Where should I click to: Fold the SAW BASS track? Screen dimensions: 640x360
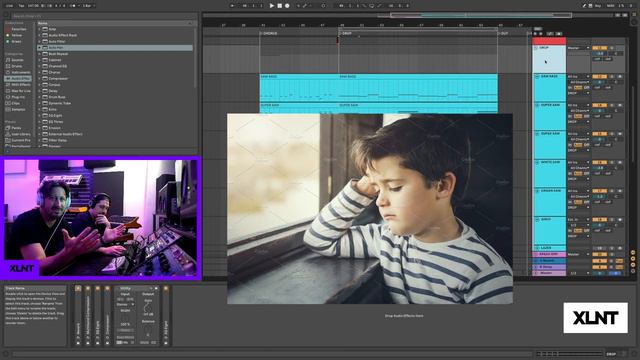point(537,77)
